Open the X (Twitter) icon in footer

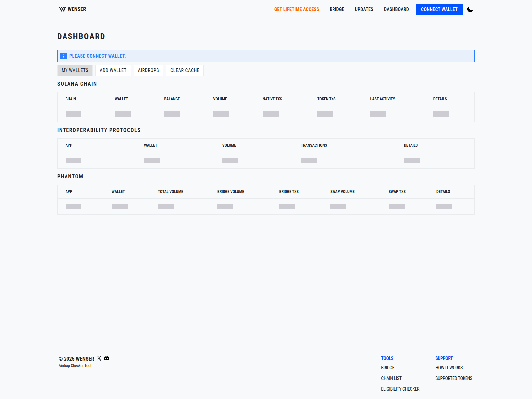99,358
